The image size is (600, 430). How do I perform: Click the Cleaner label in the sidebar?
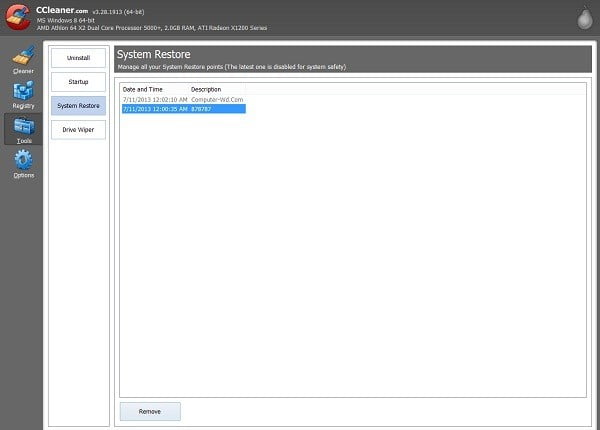pyautogui.click(x=23, y=71)
